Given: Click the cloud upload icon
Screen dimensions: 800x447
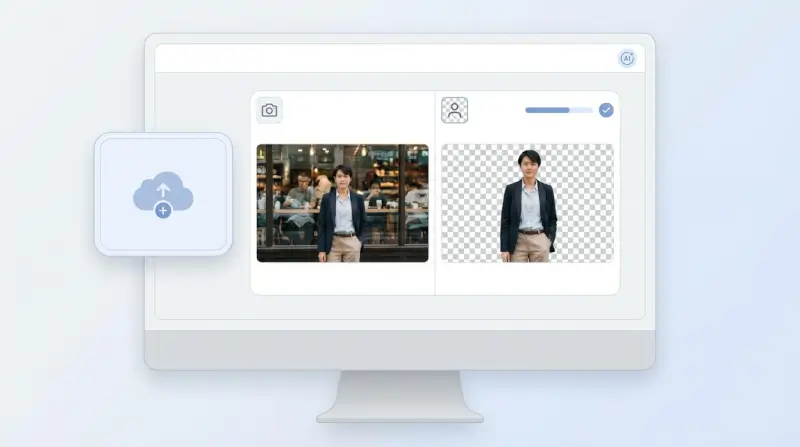Looking at the screenshot, I should (163, 195).
